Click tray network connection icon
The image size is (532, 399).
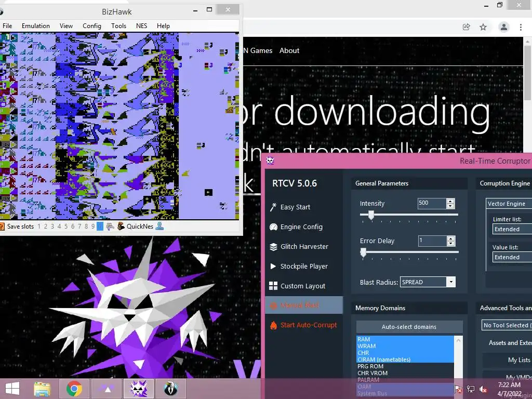pos(471,389)
